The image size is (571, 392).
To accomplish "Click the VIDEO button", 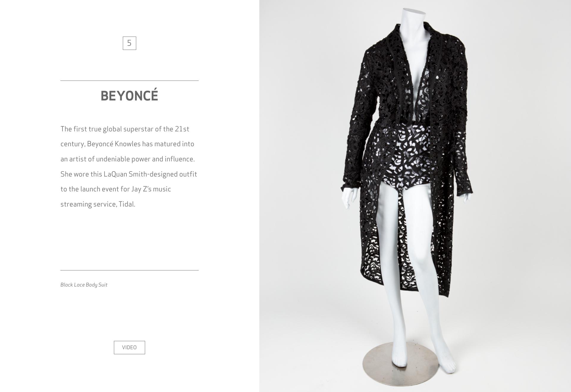I will click(129, 347).
